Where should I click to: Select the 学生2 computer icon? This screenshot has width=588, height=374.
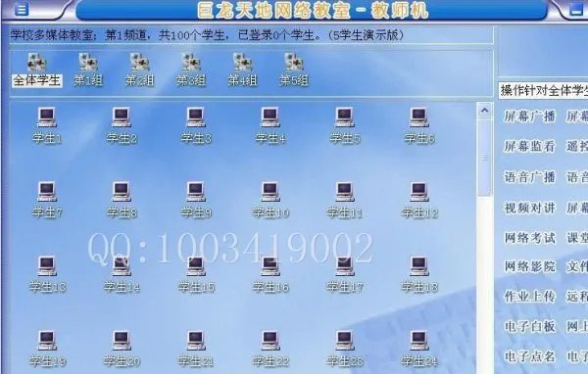click(x=122, y=117)
